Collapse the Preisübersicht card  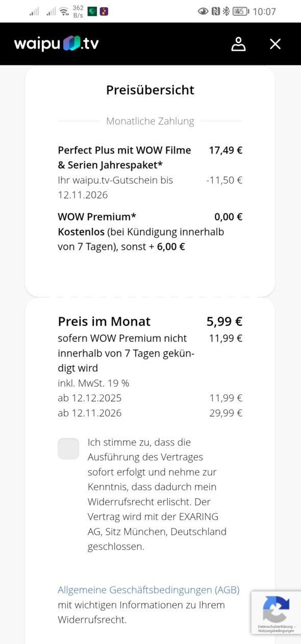149,90
